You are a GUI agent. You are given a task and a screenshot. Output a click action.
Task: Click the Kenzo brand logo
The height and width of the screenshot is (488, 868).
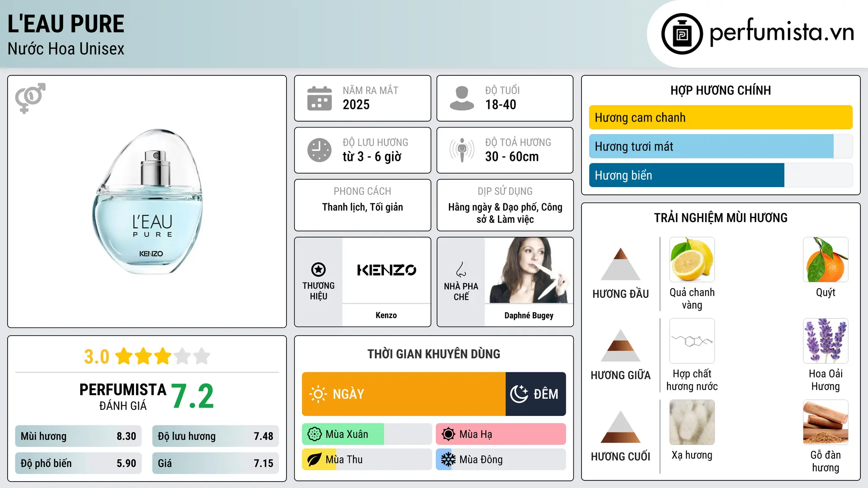tap(387, 270)
